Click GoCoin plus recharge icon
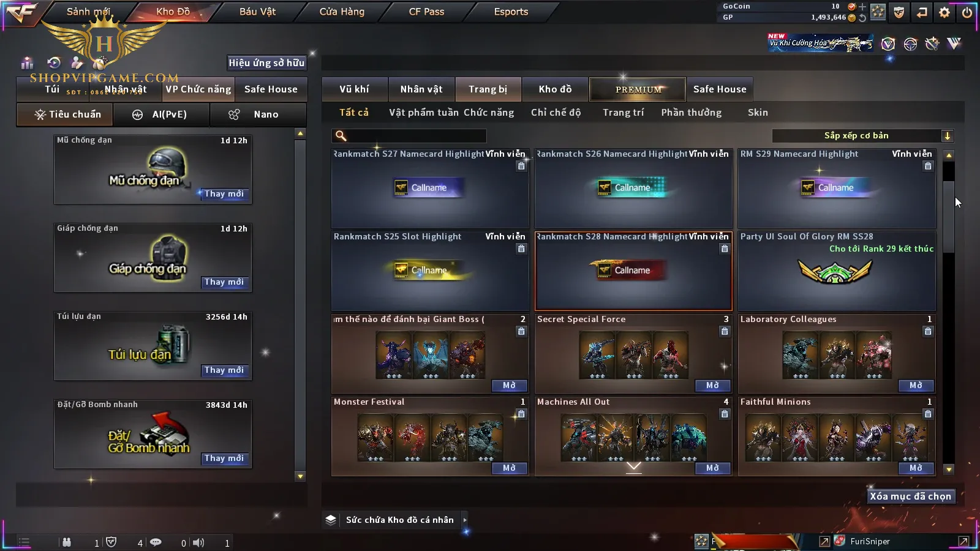This screenshot has height=551, width=980. click(x=862, y=7)
